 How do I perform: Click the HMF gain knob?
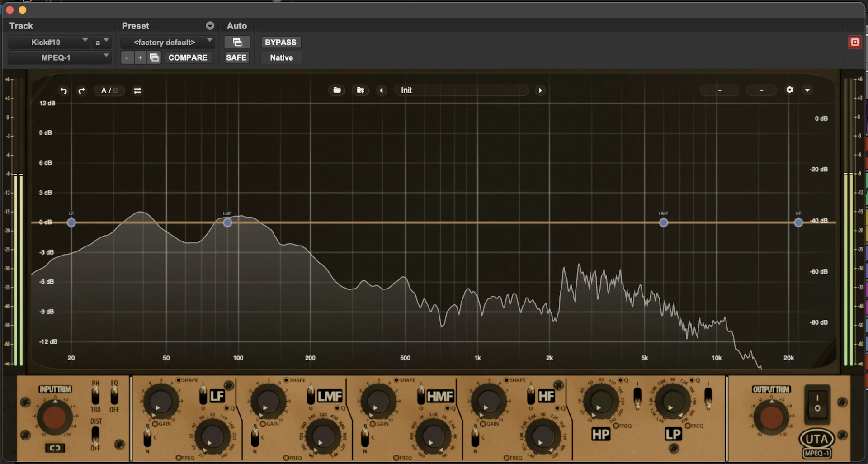pos(378,402)
